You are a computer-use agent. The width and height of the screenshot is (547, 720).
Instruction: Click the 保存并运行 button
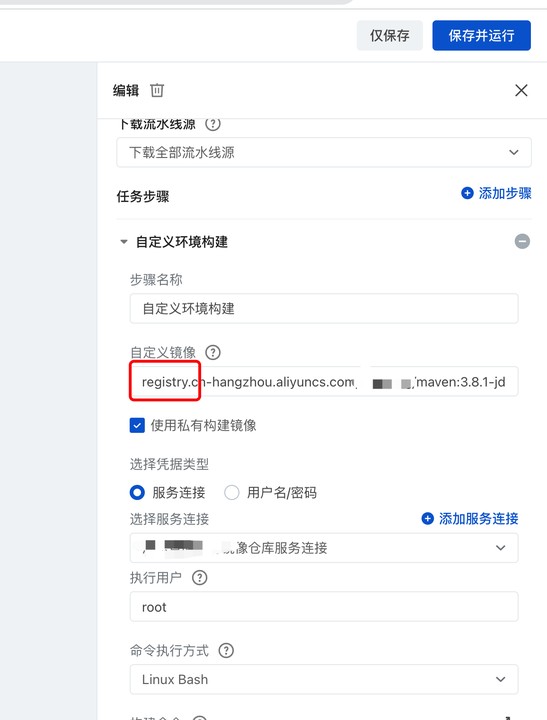coord(481,35)
